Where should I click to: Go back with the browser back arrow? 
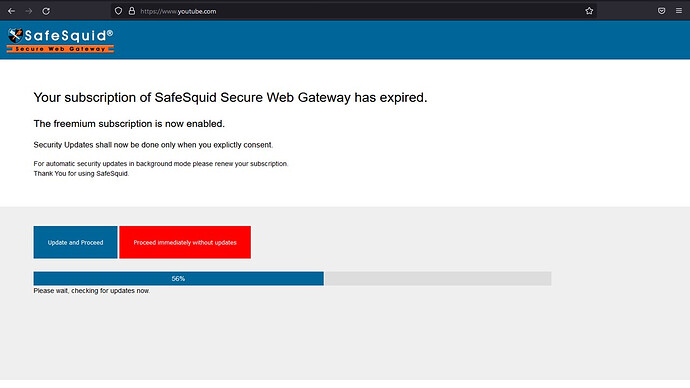coord(11,11)
